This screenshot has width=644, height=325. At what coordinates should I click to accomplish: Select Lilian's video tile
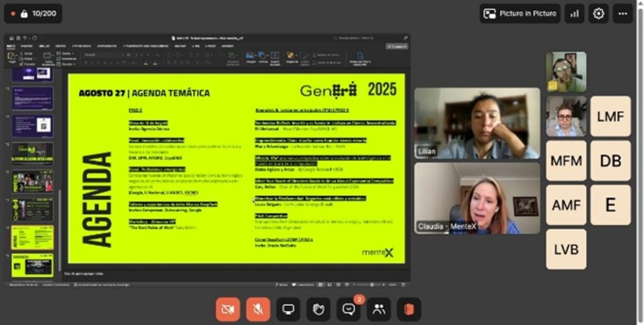[477, 123]
